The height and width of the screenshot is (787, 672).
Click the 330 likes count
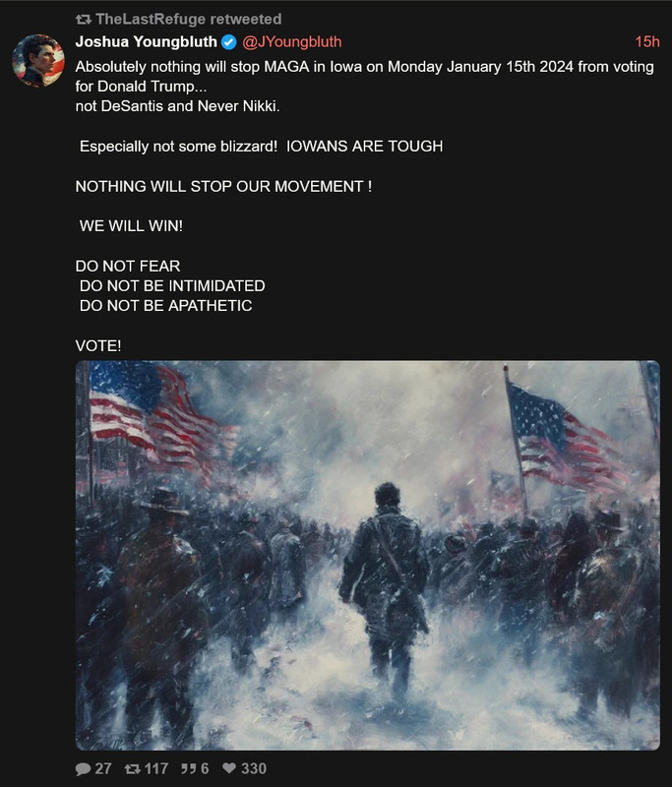(254, 769)
